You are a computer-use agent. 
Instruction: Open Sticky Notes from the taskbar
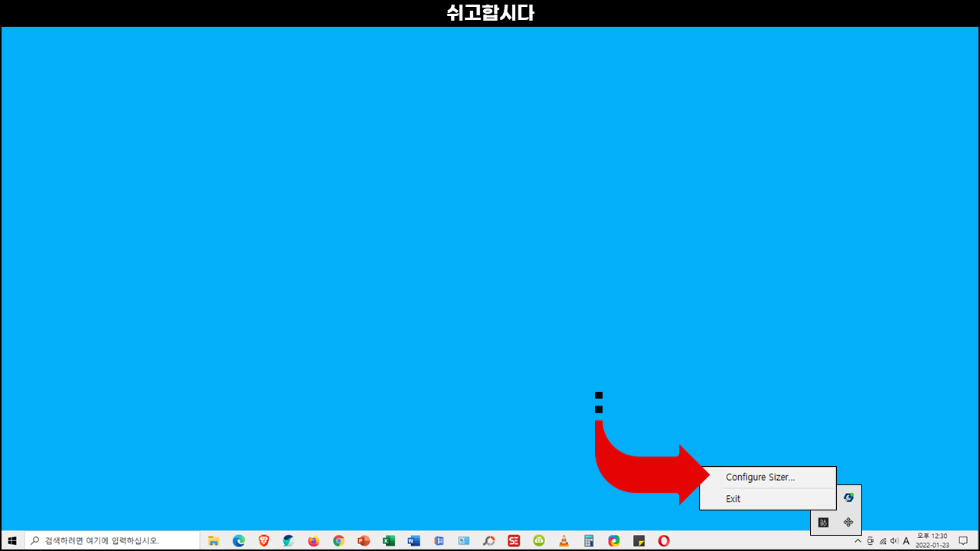(x=639, y=541)
